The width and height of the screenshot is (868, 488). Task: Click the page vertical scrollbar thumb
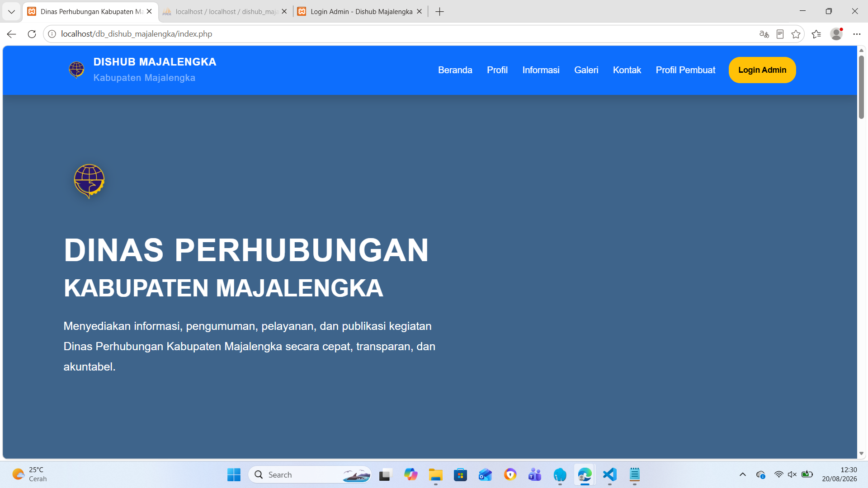[861, 87]
